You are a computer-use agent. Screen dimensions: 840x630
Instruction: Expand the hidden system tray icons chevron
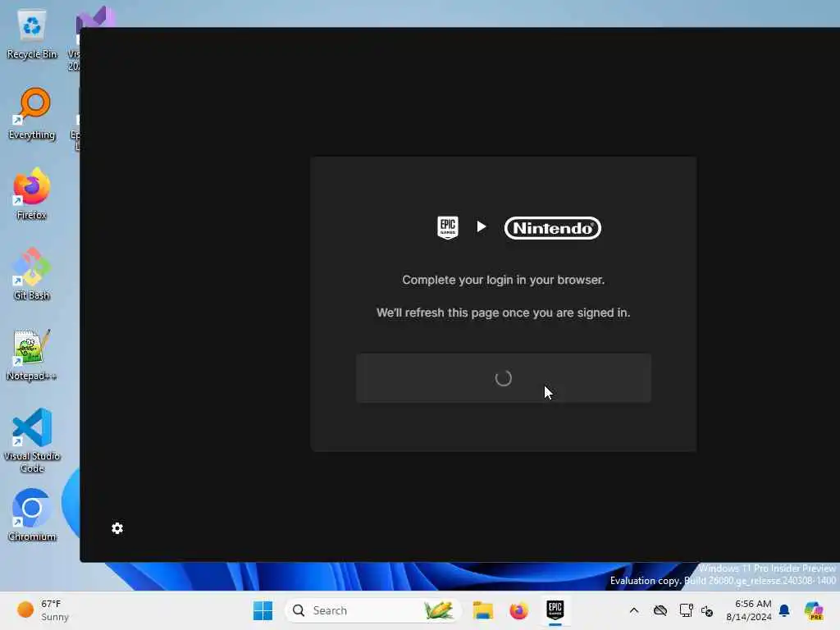pos(634,610)
